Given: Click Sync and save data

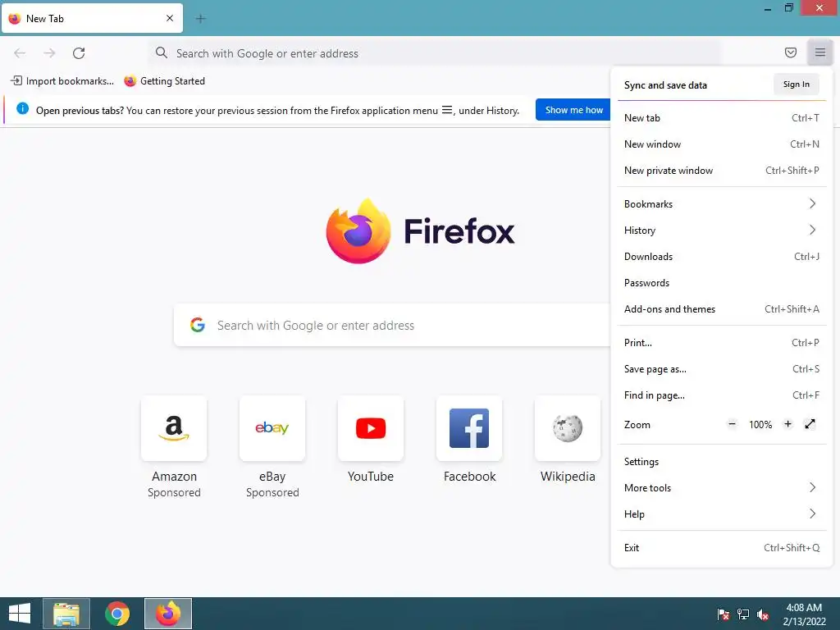Looking at the screenshot, I should click(665, 85).
